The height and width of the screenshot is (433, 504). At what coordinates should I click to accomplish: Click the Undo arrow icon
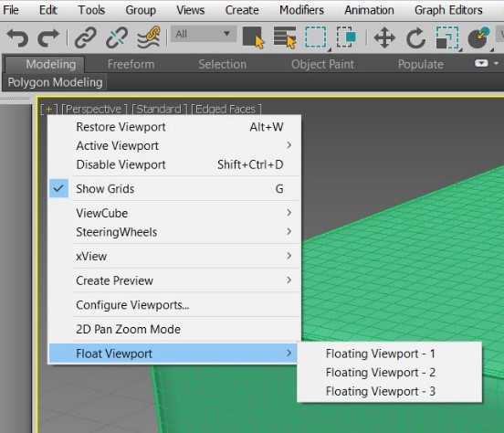tap(17, 37)
